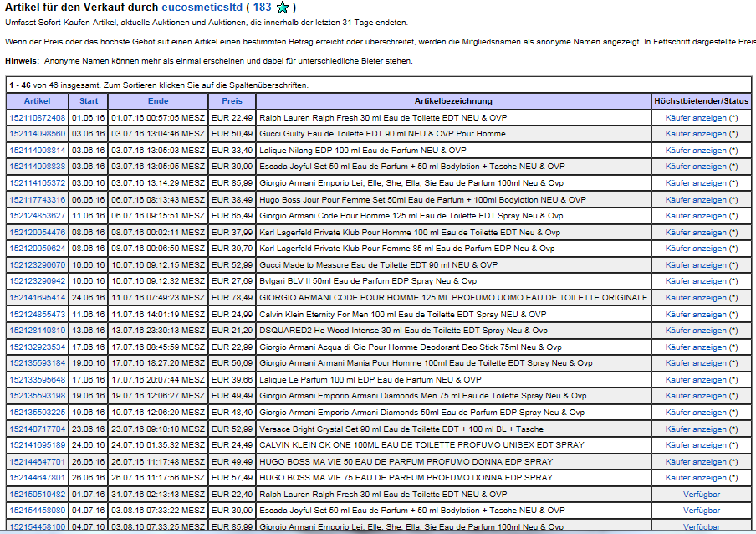Show buyer for DSQUARED2 He Wood Intense
This screenshot has height=534, width=756.
coord(696,331)
